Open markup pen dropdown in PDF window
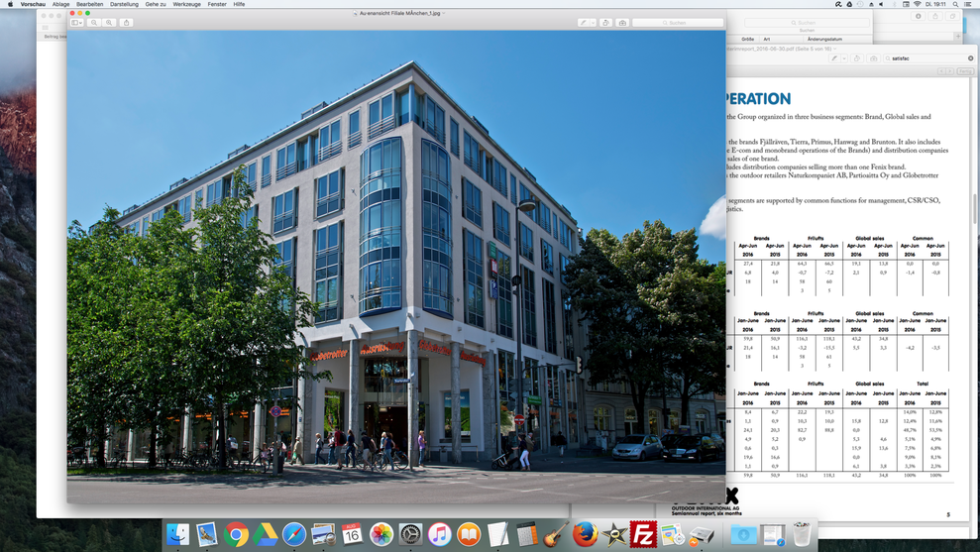Viewport: 980px width, 552px height. (843, 58)
